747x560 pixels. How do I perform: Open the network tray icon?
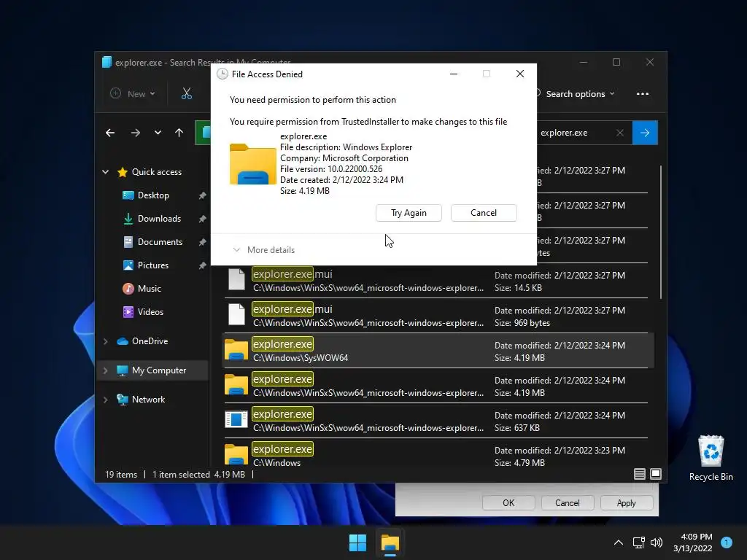coord(638,542)
